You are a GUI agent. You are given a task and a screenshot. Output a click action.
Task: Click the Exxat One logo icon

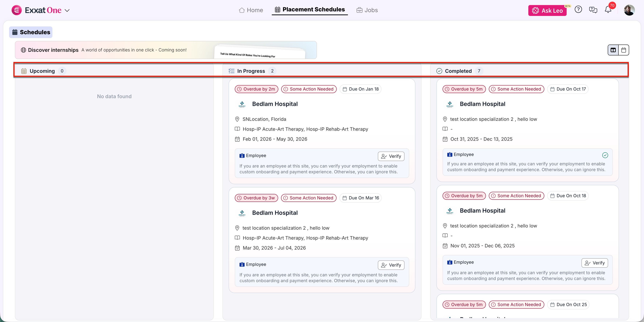coord(16,10)
